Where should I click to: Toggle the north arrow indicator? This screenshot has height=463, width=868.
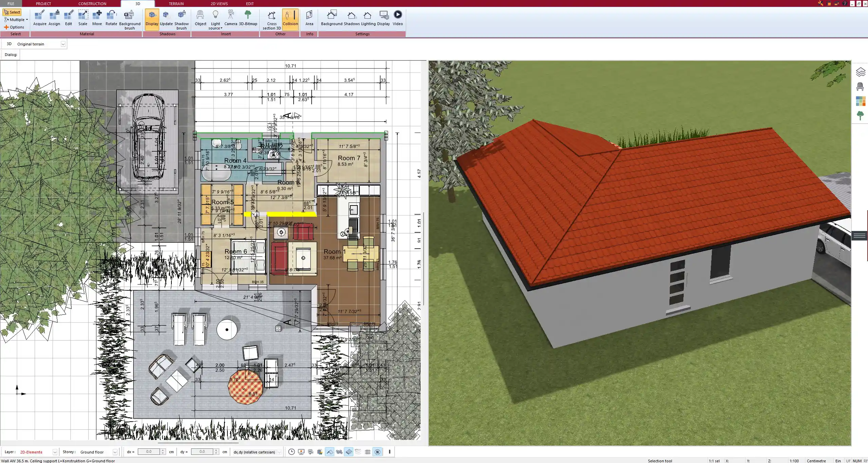[x=377, y=452]
